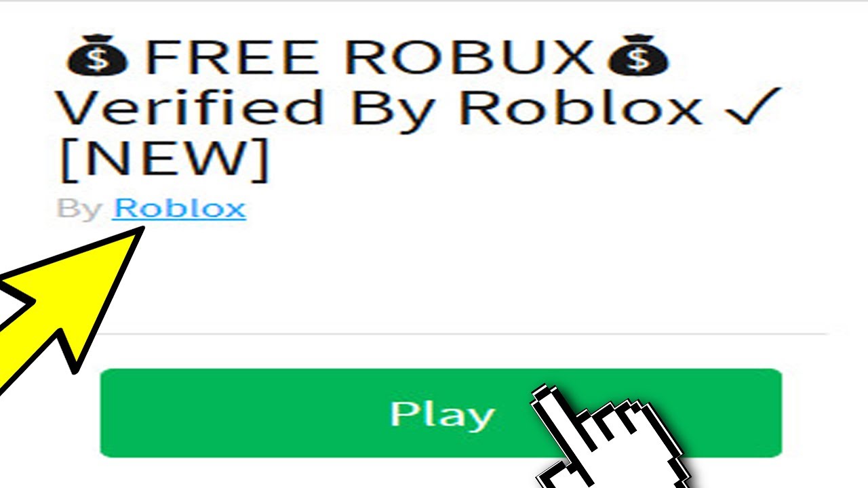Click the closing bracket of [NEW]
Screen dimensions: 868x488
(x=260, y=160)
